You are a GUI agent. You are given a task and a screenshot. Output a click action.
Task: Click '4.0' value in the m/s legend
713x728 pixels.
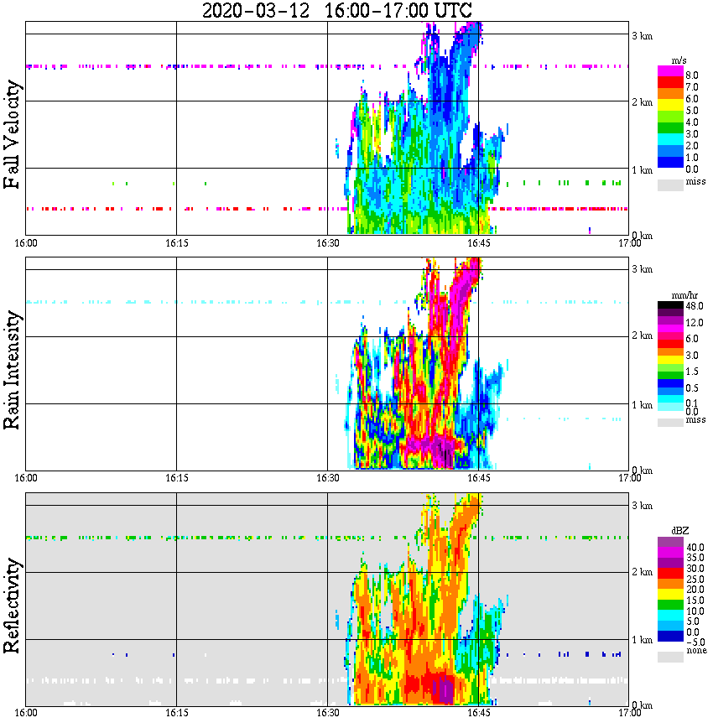pos(692,122)
